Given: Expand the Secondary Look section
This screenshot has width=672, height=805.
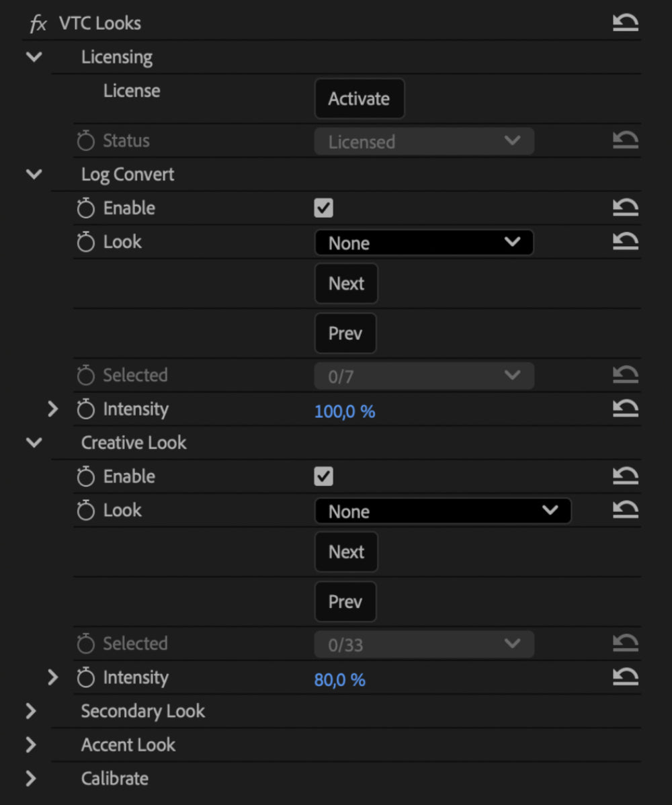Looking at the screenshot, I should pos(31,711).
